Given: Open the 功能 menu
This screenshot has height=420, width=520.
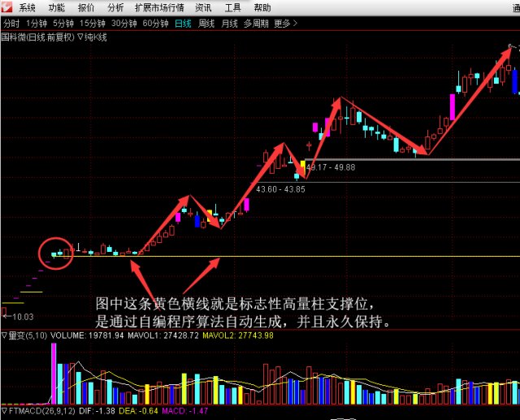Looking at the screenshot, I should (x=56, y=7).
